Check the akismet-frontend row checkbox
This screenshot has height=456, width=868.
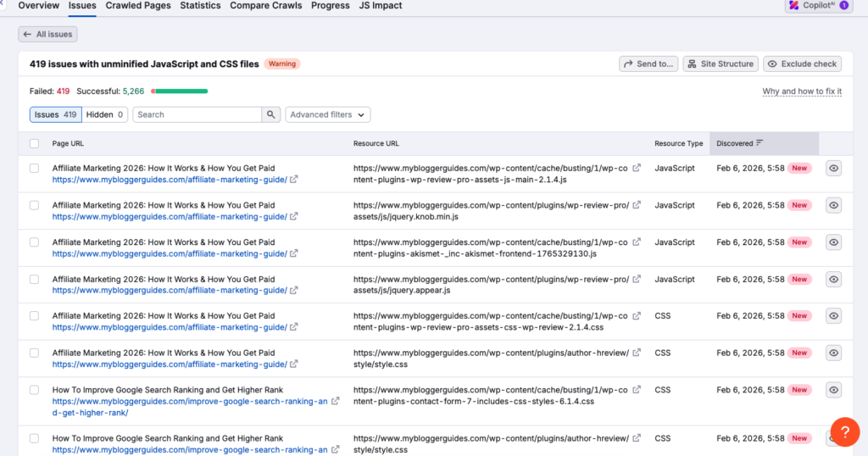click(34, 242)
